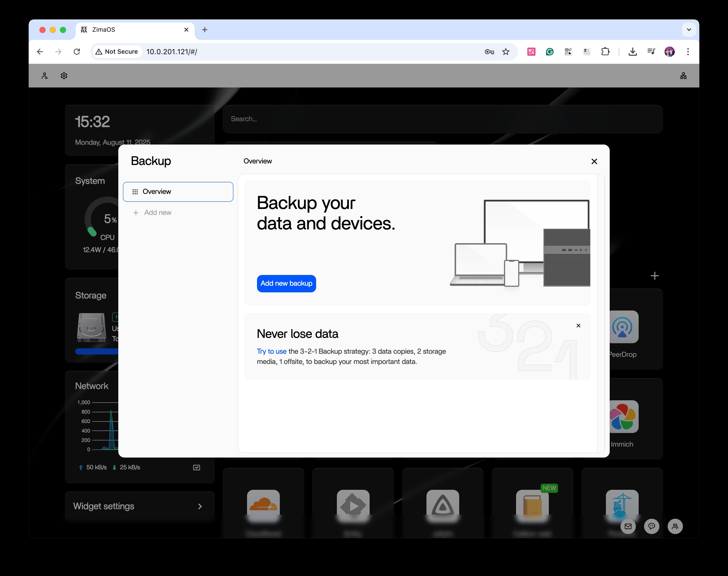Image resolution: width=728 pixels, height=576 pixels.
Task: Click the storage usage progress bar
Action: click(97, 351)
